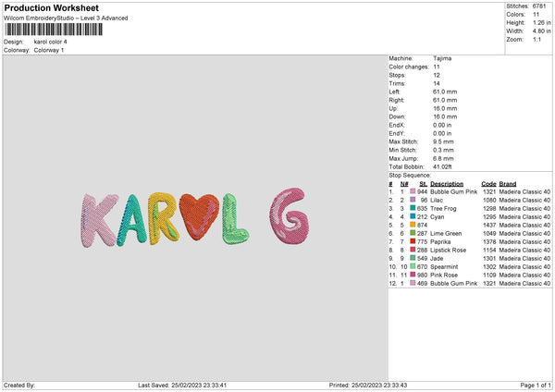555x392 pixels.
Task: Click thread code 1437
Action: click(489, 225)
